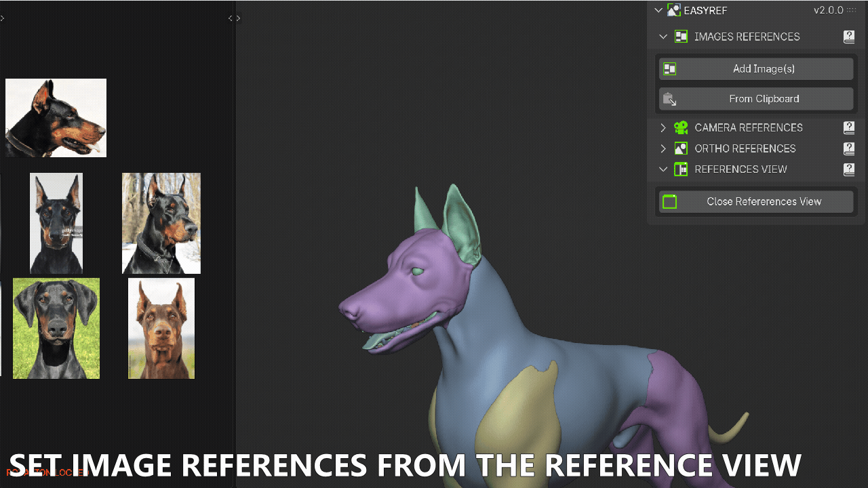Click the ORTHO REFERENCES label
The height and width of the screenshot is (488, 868).
pos(745,148)
